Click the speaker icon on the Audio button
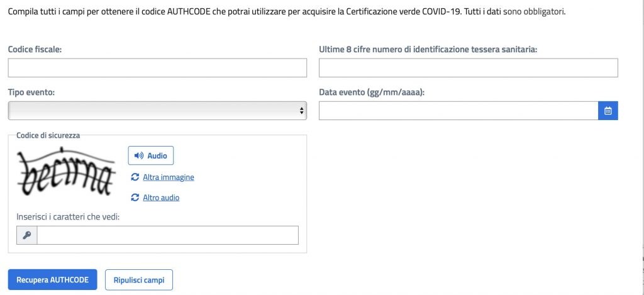644x295 pixels. tap(139, 156)
